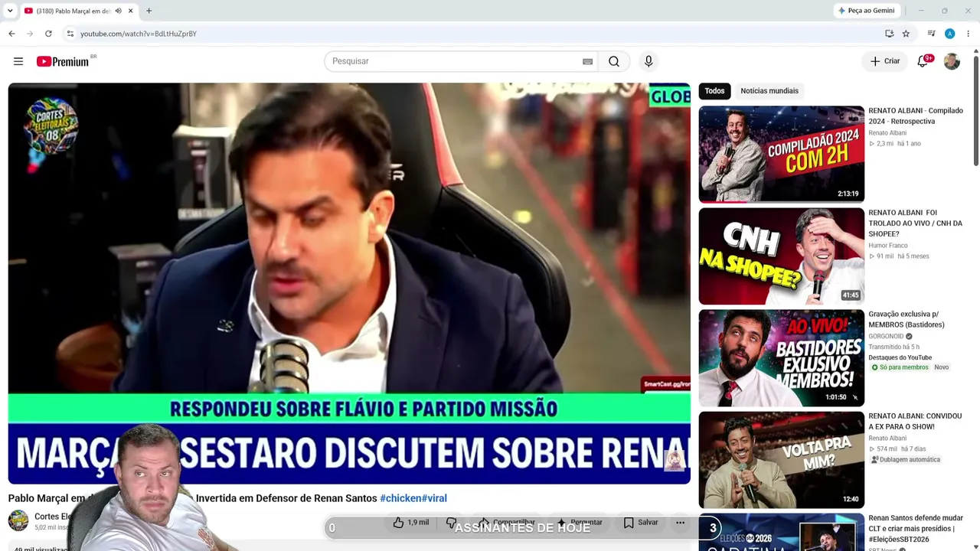The image size is (980, 551).
Task: Click the Criar button
Action: click(885, 61)
